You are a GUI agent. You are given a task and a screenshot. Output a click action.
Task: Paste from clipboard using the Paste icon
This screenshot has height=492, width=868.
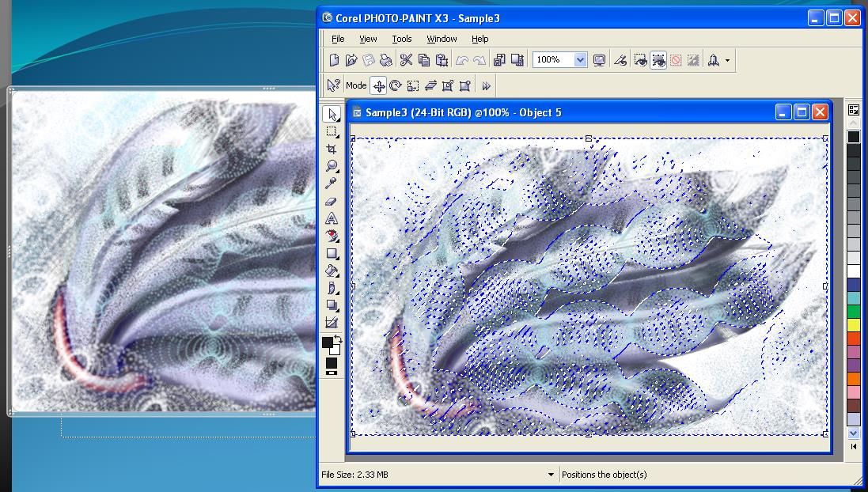point(442,60)
